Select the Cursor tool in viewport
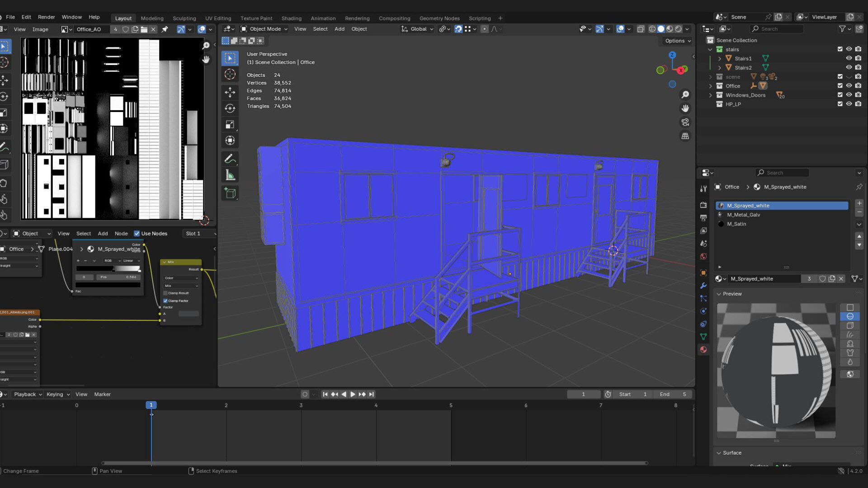 pos(230,74)
